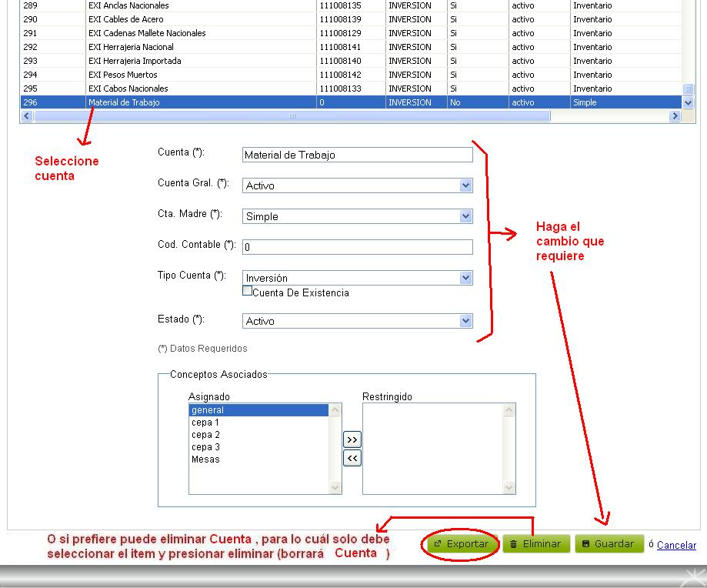This screenshot has height=588, width=707.
Task: Open the Cta. Madre dropdown
Action: pyautogui.click(x=464, y=216)
